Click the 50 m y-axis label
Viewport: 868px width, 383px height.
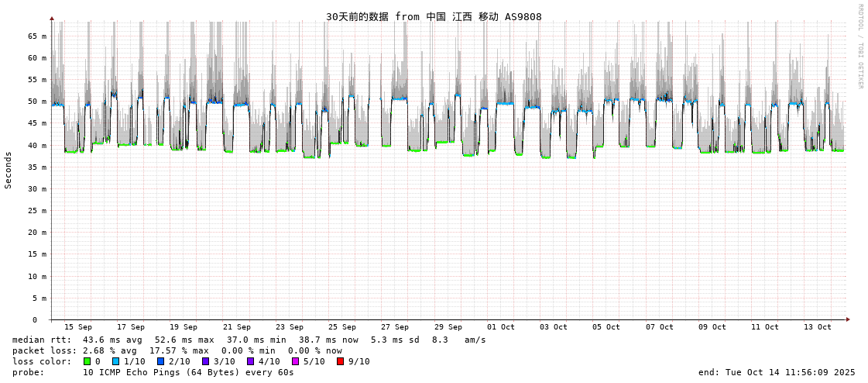point(38,102)
